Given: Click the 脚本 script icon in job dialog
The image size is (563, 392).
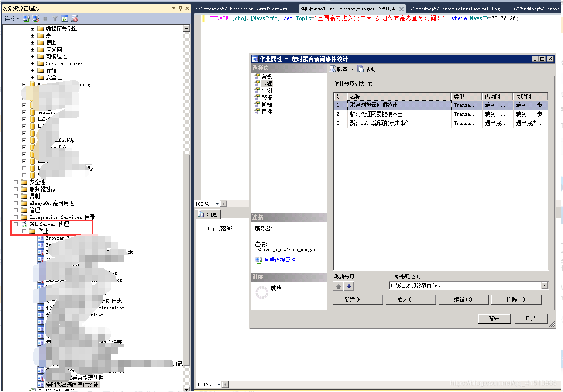Looking at the screenshot, I should pos(332,69).
